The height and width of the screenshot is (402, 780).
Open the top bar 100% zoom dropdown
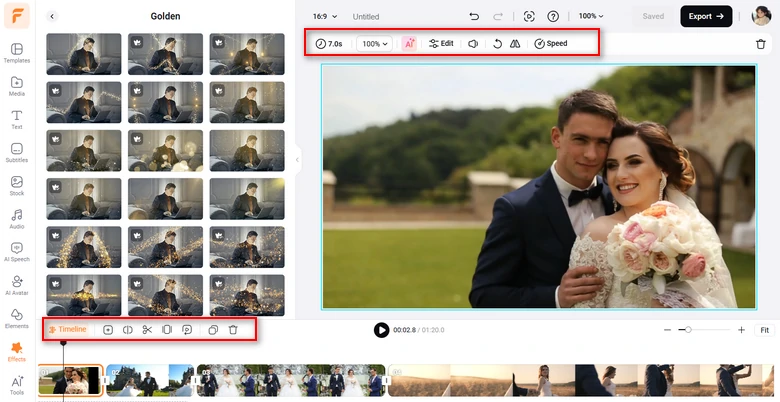click(x=591, y=16)
